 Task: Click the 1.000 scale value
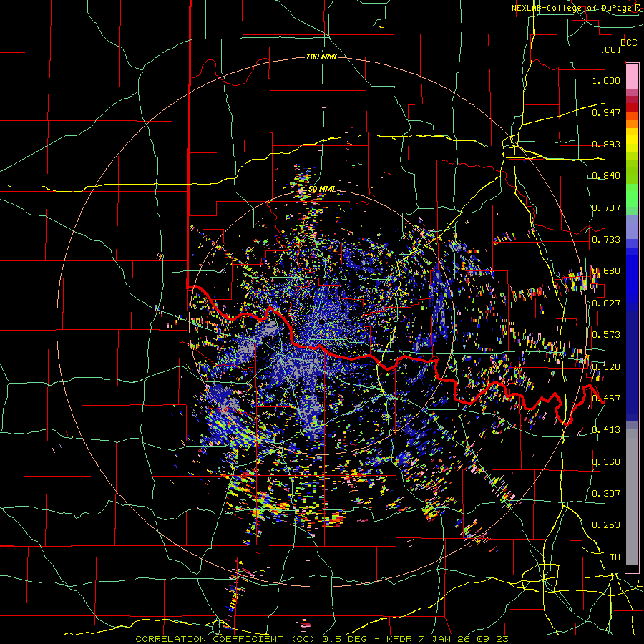(606, 80)
